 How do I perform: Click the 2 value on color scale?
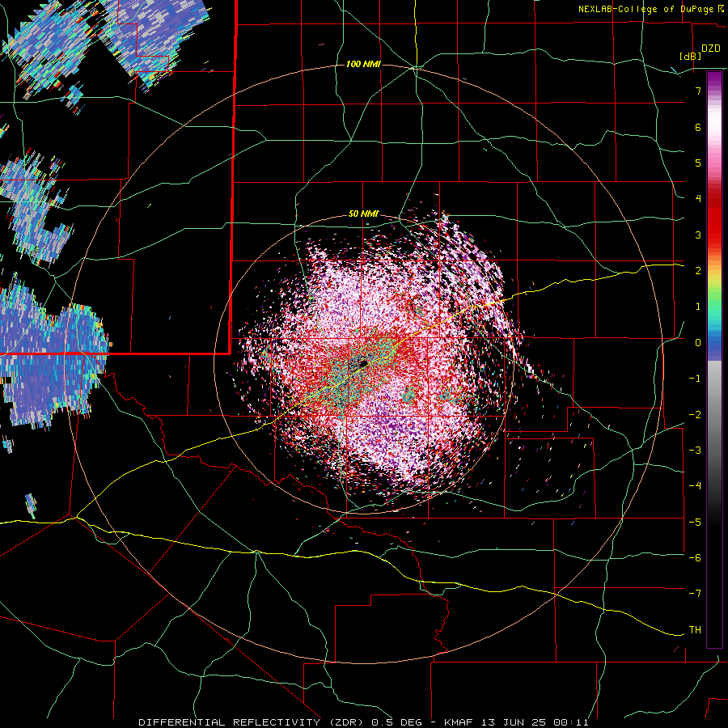(698, 271)
